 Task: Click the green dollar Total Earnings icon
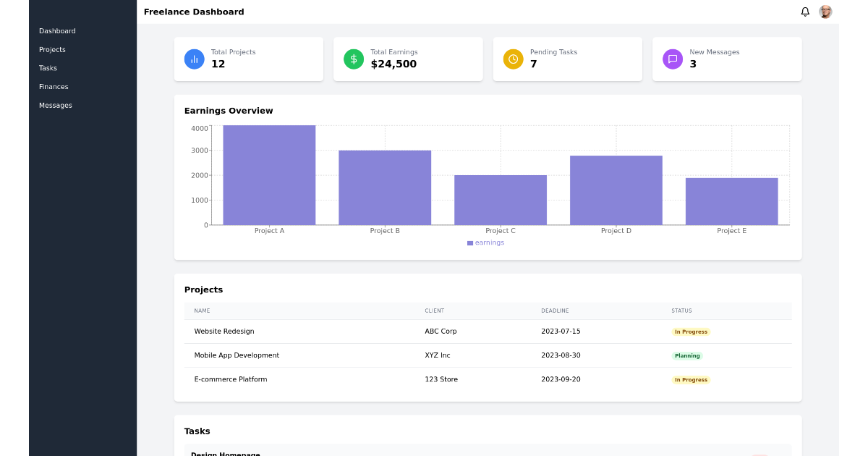(x=354, y=59)
